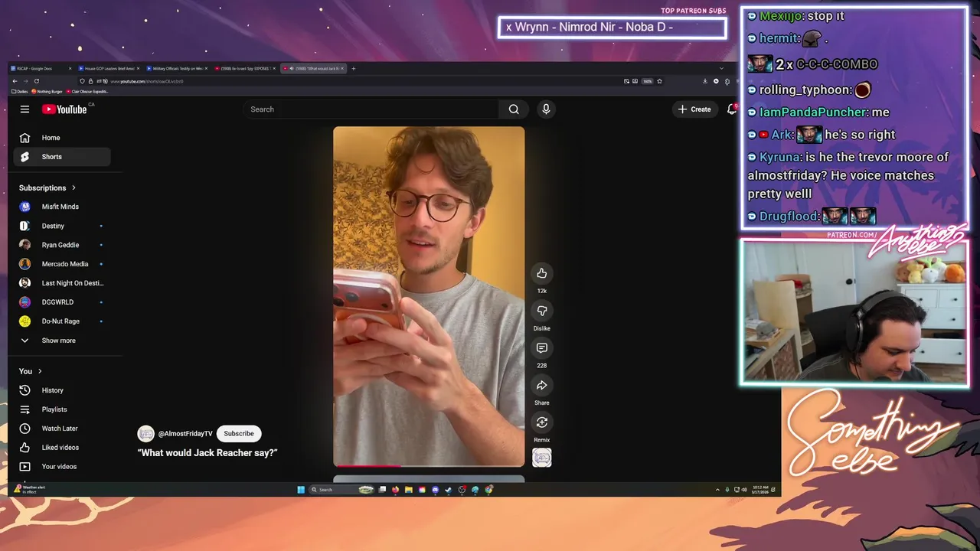Open Discord from the taskbar

[x=435, y=490]
